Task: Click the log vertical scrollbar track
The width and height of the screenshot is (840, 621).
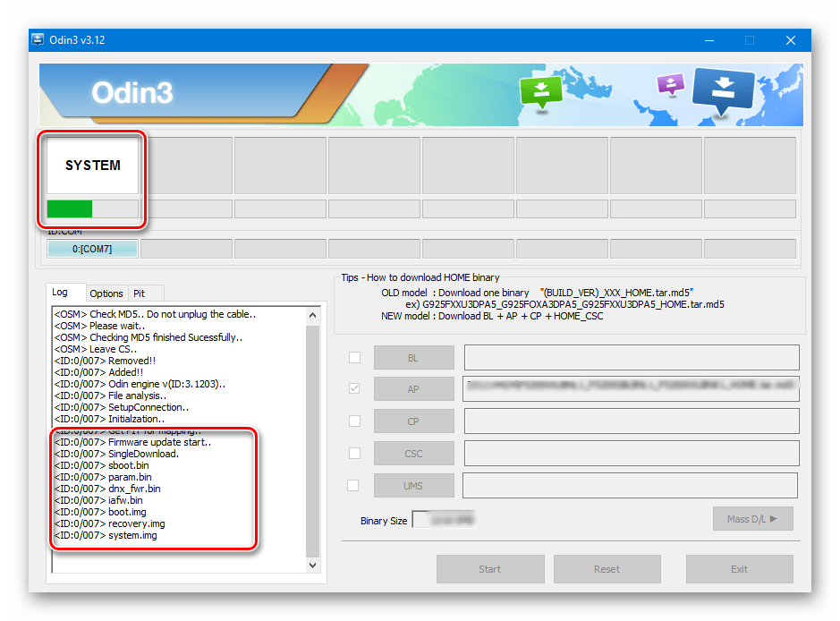Action: click(x=313, y=440)
